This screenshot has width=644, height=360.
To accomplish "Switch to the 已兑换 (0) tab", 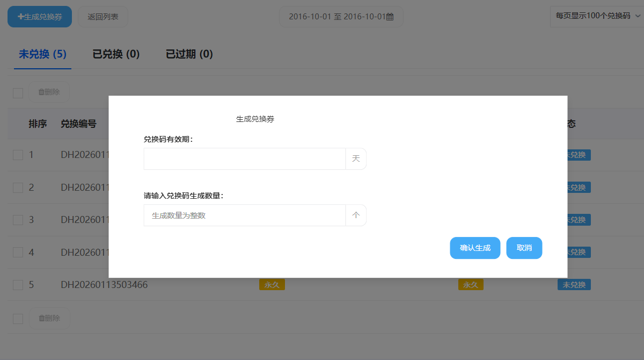I will [x=116, y=54].
